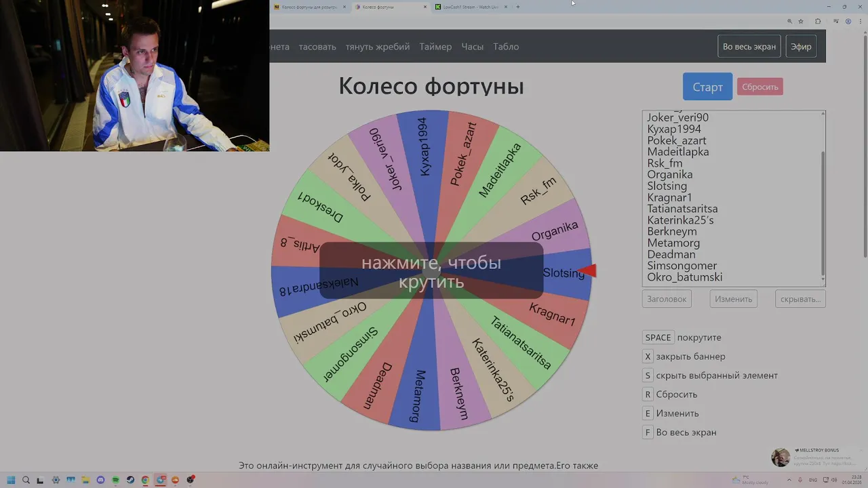The image size is (868, 488).
Task: Open Часы navbar item
Action: click(x=473, y=47)
